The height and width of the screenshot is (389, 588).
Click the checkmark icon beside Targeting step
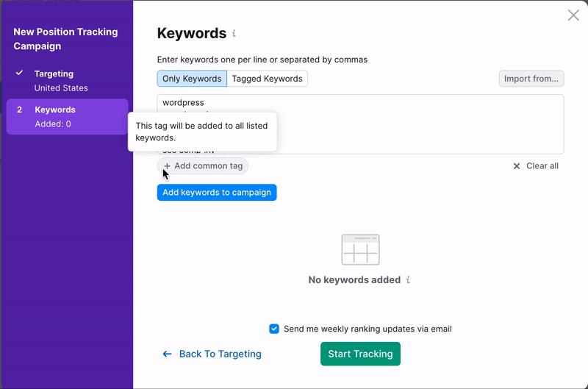point(20,74)
